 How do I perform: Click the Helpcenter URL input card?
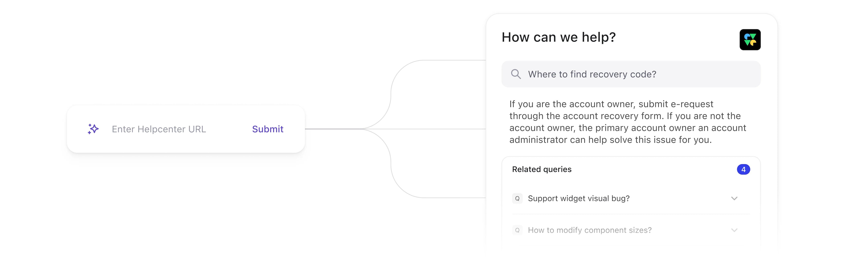pos(186,129)
